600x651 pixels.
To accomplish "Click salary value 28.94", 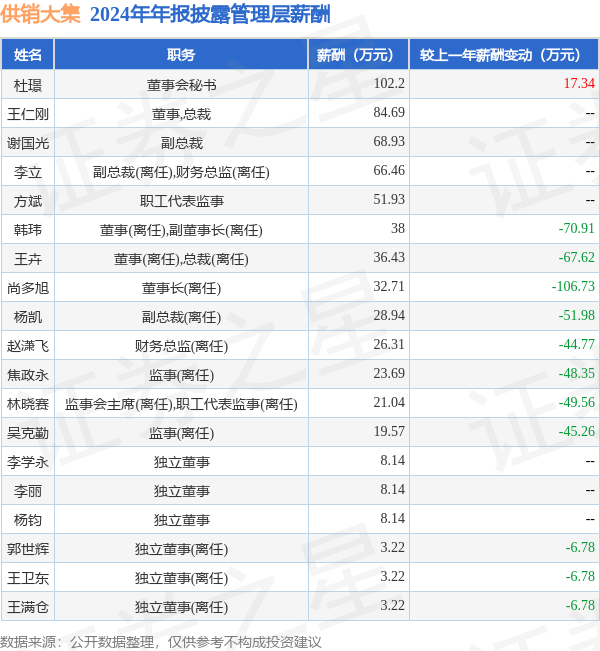I will (389, 316).
